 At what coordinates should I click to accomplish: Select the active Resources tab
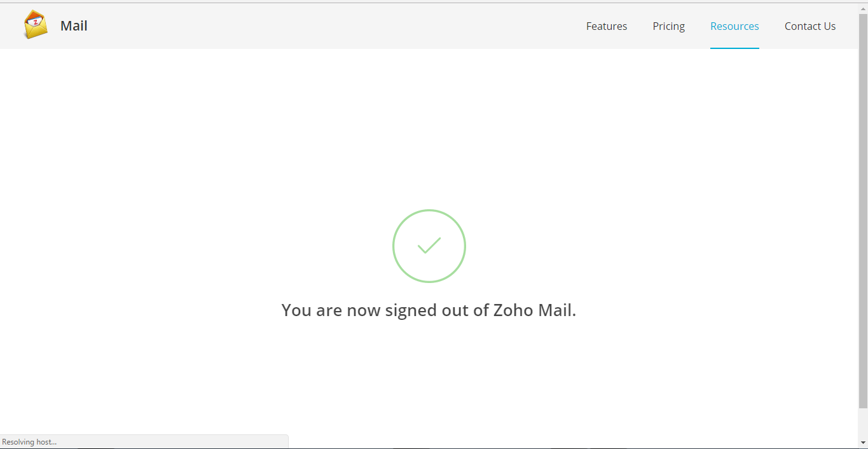(734, 26)
